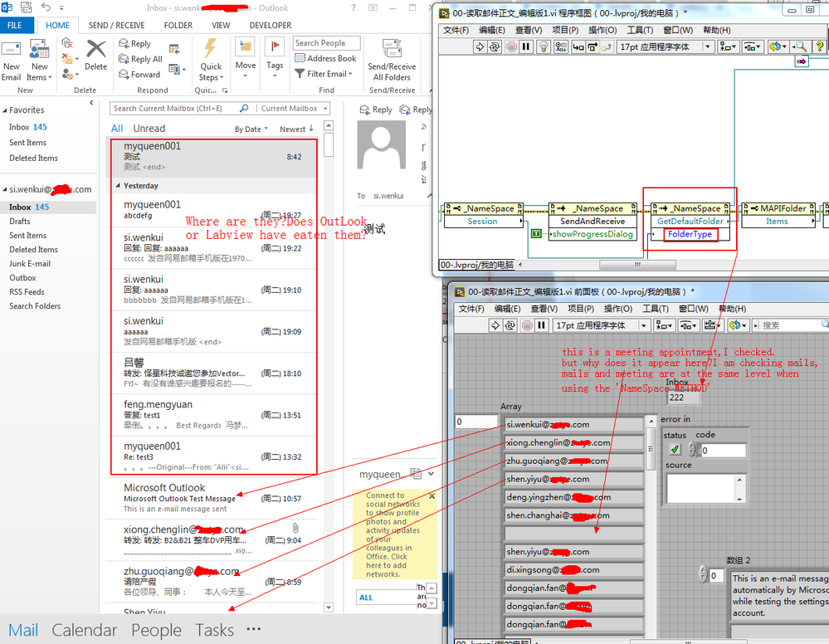The width and height of the screenshot is (829, 644).
Task: Click Forward in the Respond group
Action: 139,75
